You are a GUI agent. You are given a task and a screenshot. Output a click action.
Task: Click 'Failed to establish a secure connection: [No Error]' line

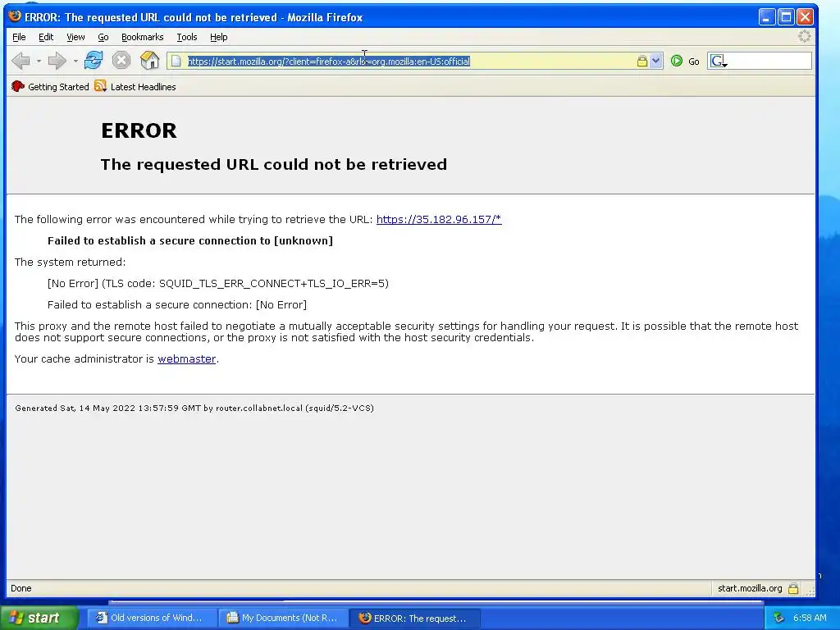pyautogui.click(x=177, y=305)
